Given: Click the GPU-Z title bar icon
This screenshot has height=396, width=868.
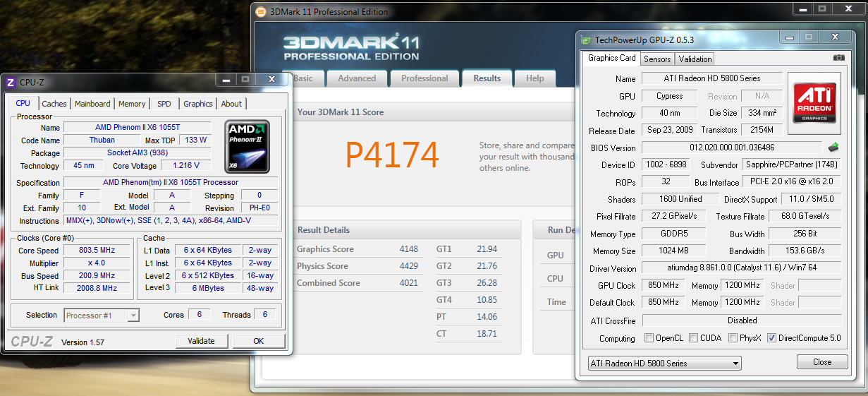Looking at the screenshot, I should click(586, 40).
